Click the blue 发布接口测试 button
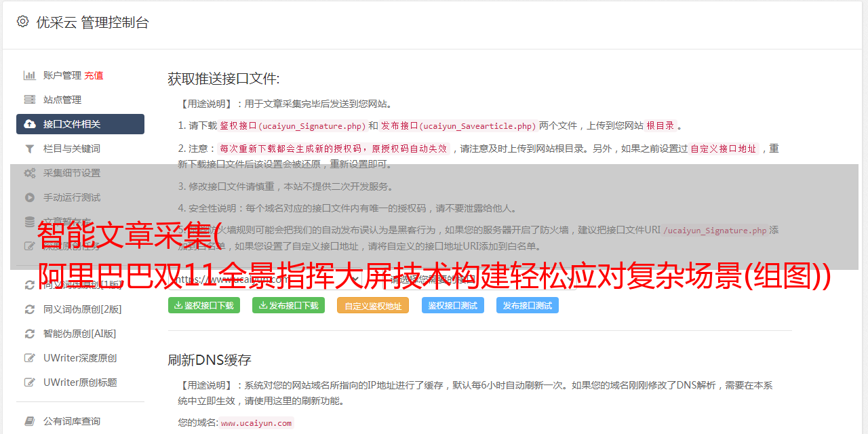This screenshot has height=434, width=868. (528, 305)
